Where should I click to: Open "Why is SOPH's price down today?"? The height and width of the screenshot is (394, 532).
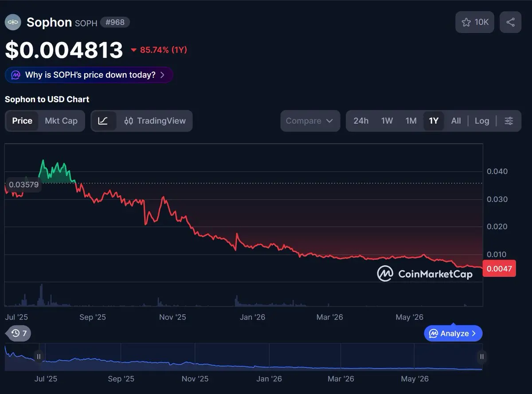click(89, 75)
